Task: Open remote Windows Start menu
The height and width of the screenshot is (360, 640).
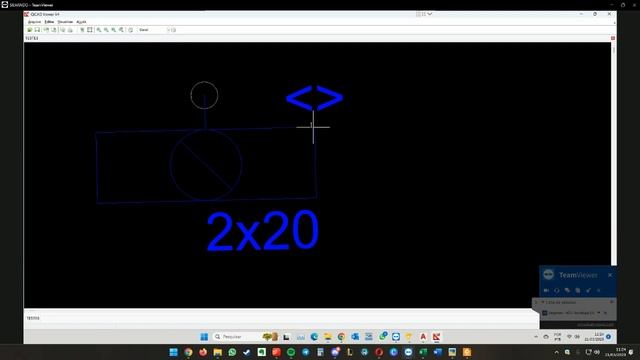Action: [x=204, y=337]
